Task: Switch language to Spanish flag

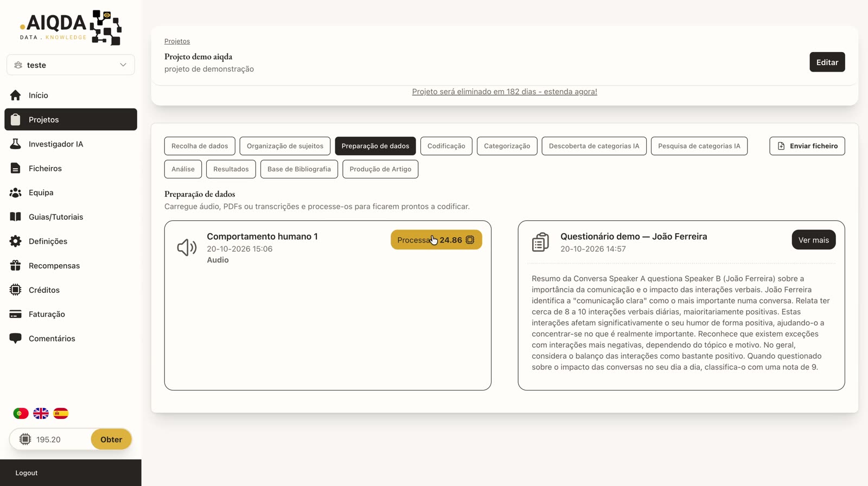Action: coord(61,413)
